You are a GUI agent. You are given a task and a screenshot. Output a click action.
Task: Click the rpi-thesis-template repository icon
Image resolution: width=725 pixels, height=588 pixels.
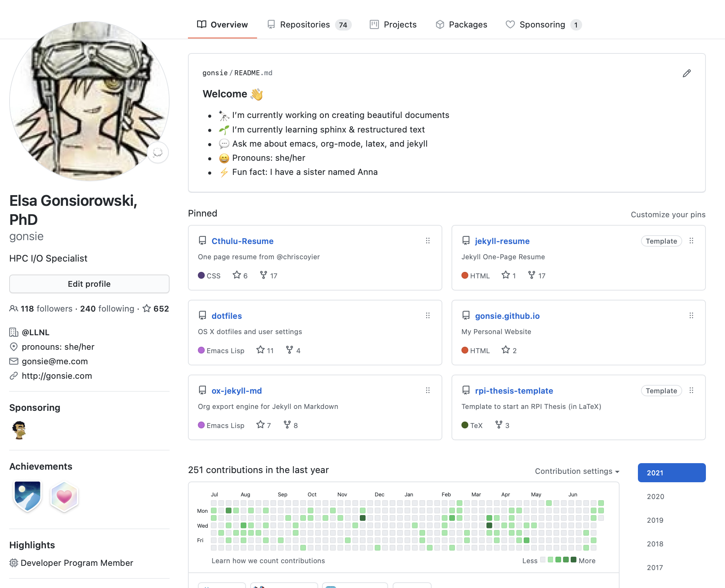(x=466, y=390)
